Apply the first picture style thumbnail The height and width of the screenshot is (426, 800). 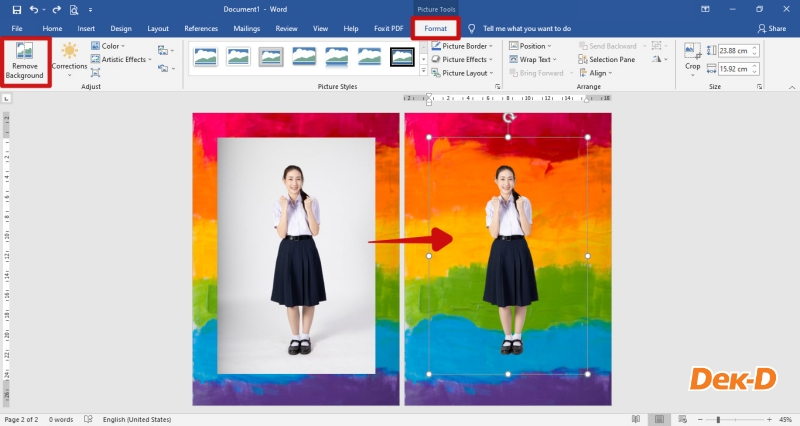click(205, 56)
